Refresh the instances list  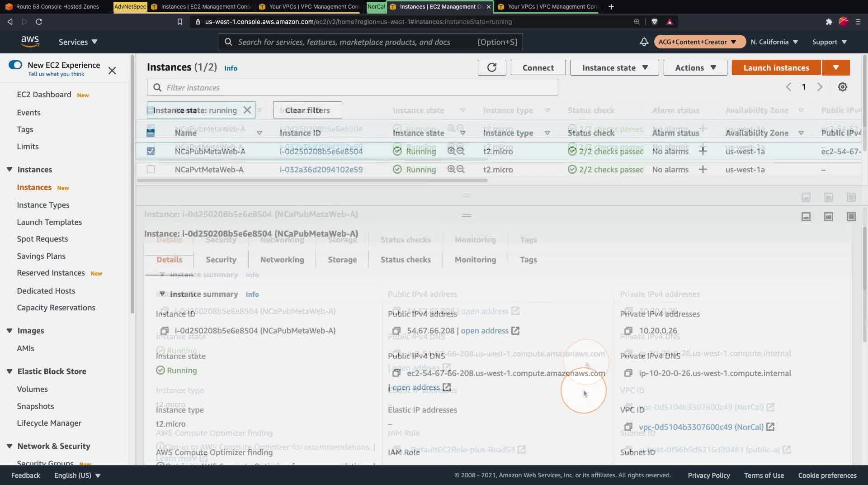492,67
